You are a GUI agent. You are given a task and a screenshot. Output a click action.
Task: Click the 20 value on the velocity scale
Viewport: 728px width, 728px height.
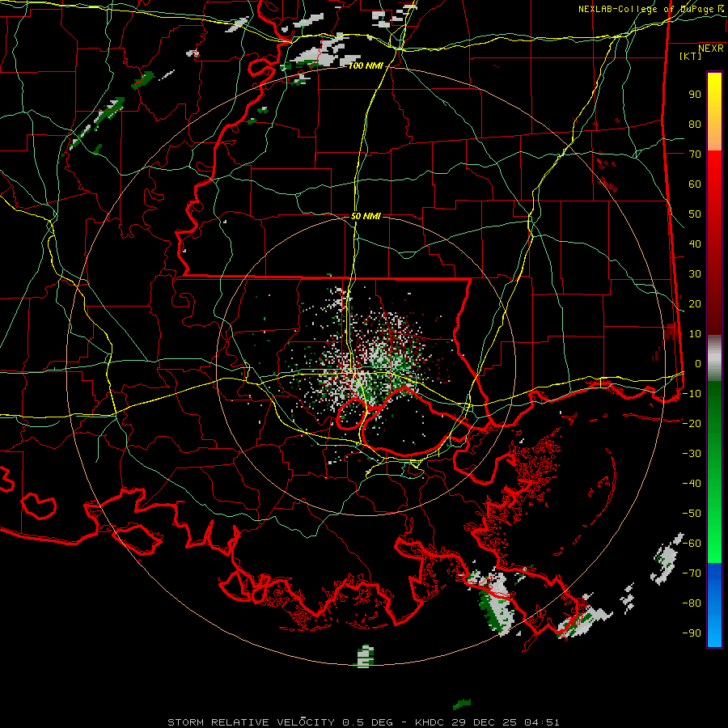coord(695,303)
